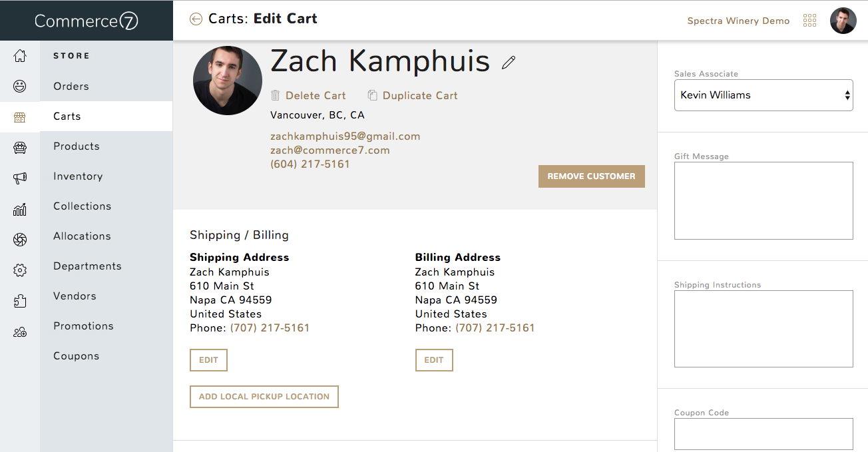
Task: Click the Remove Customer button
Action: click(592, 176)
